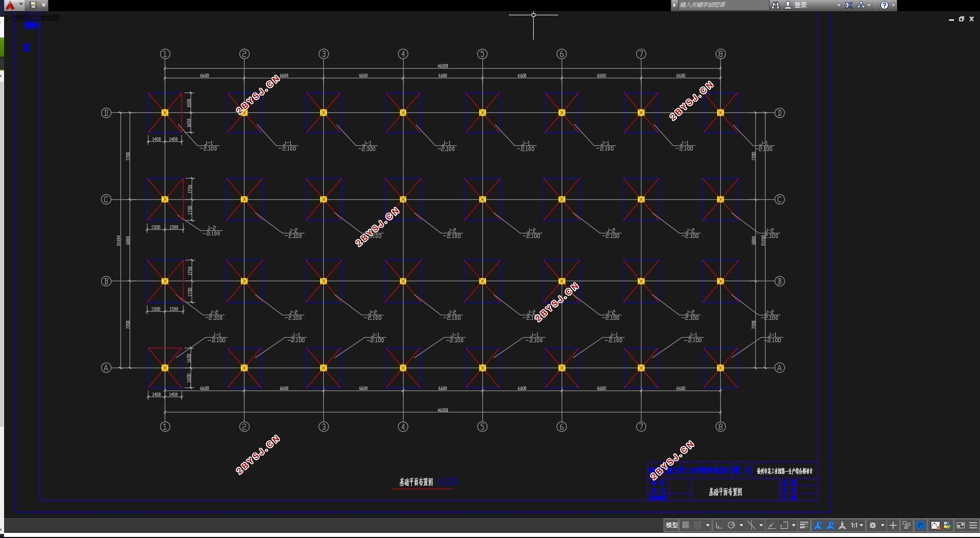Click the 模型 model space button

[671, 525]
